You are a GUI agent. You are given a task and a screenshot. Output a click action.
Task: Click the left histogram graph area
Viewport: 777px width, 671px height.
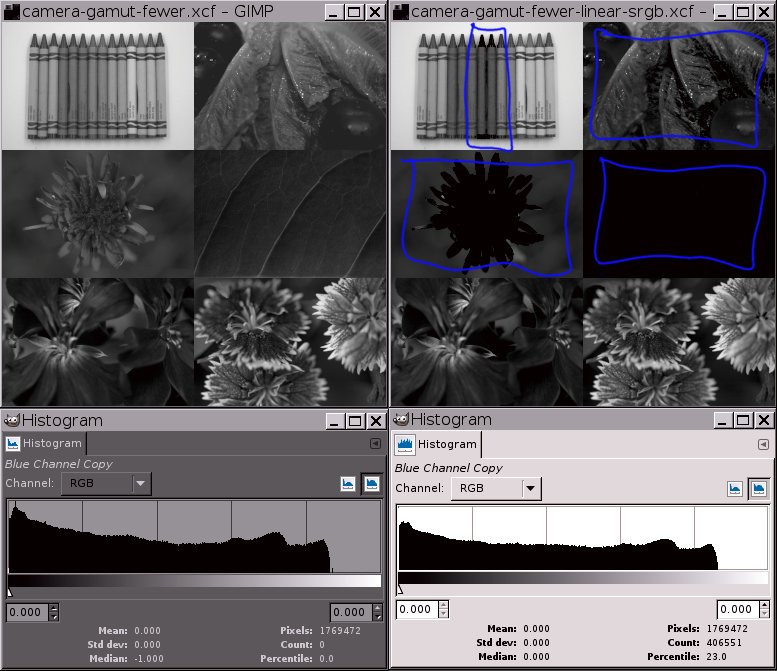pos(194,536)
